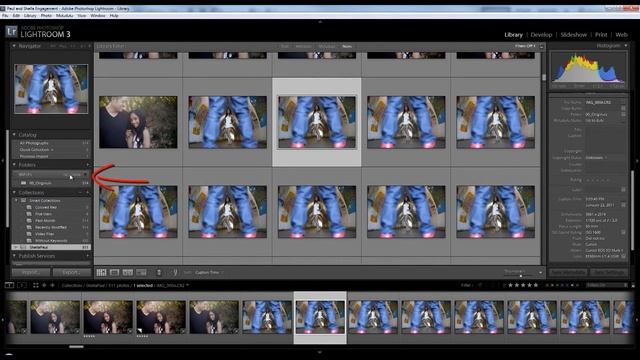This screenshot has height=360, width=640.
Task: Click icon beside Lens metadata field
Action: pyautogui.click(x=623, y=256)
